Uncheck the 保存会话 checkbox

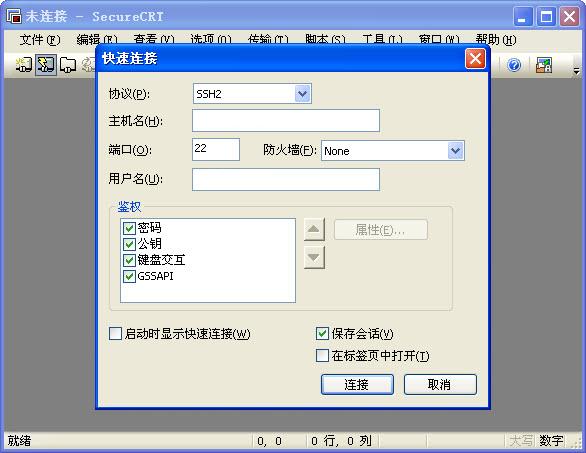pyautogui.click(x=322, y=333)
